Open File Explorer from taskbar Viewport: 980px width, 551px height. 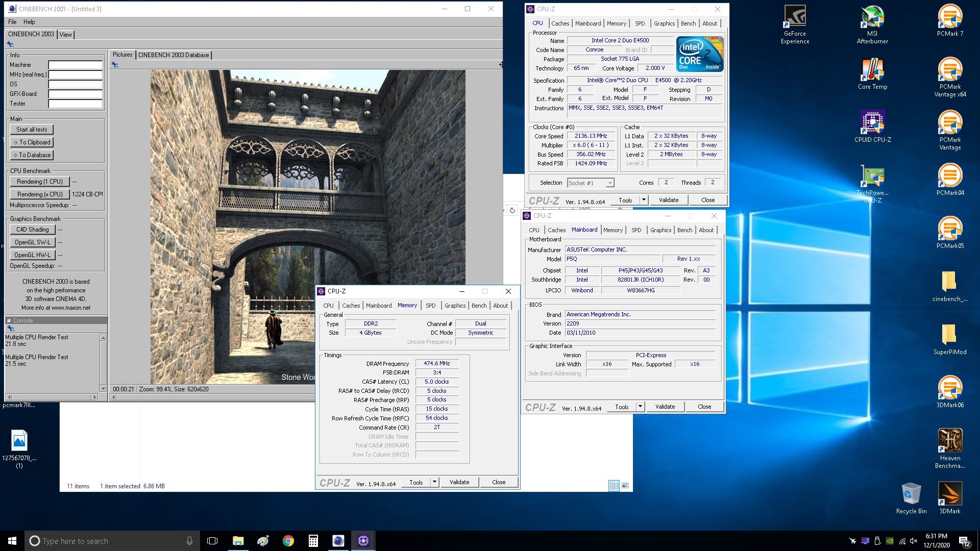point(238,541)
